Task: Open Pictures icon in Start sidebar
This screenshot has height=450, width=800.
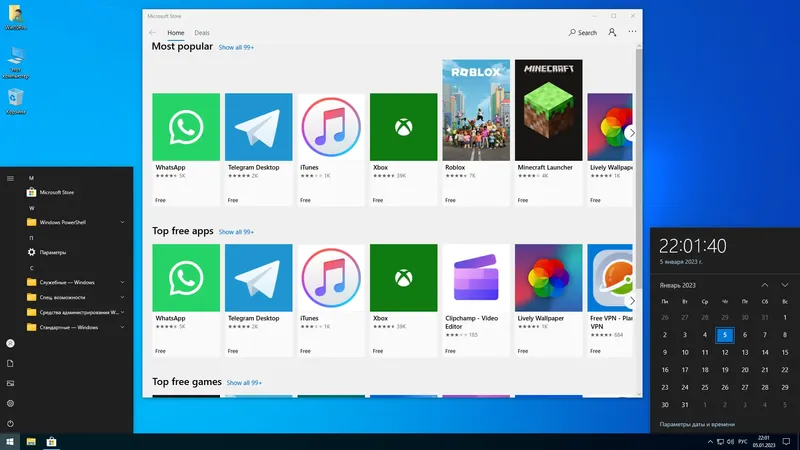Action: click(10, 383)
